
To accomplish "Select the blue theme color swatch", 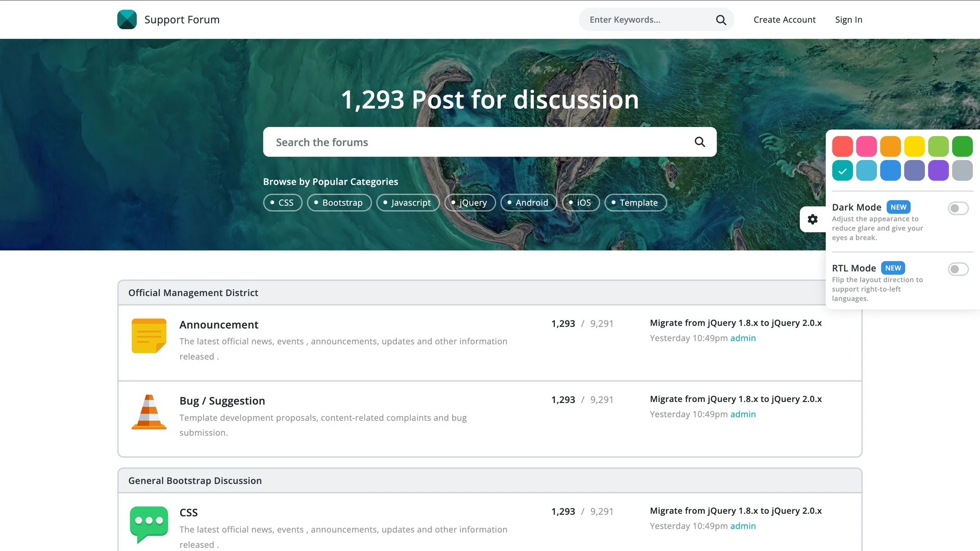I will [890, 170].
